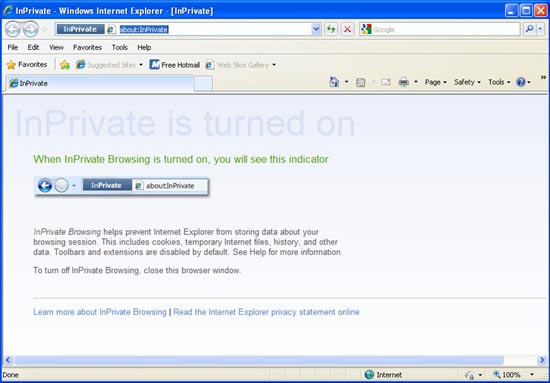
Task: Click the Favorites star button
Action: pos(27,65)
